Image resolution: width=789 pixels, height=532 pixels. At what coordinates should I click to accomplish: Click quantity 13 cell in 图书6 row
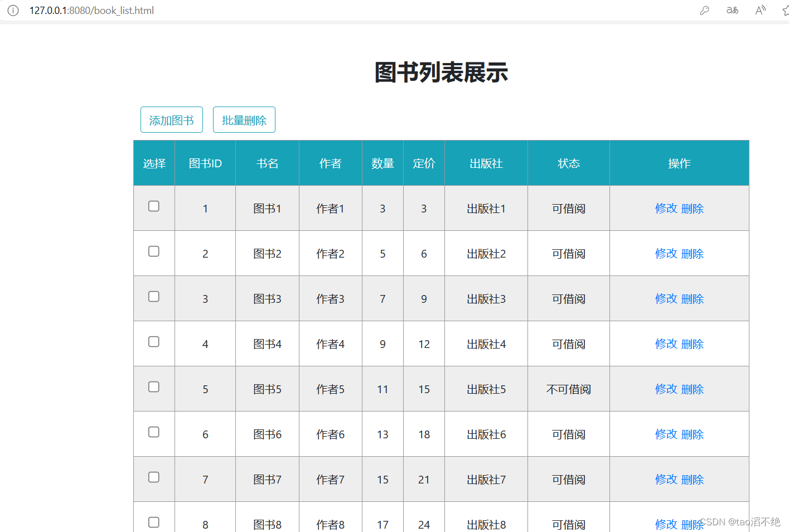click(383, 434)
